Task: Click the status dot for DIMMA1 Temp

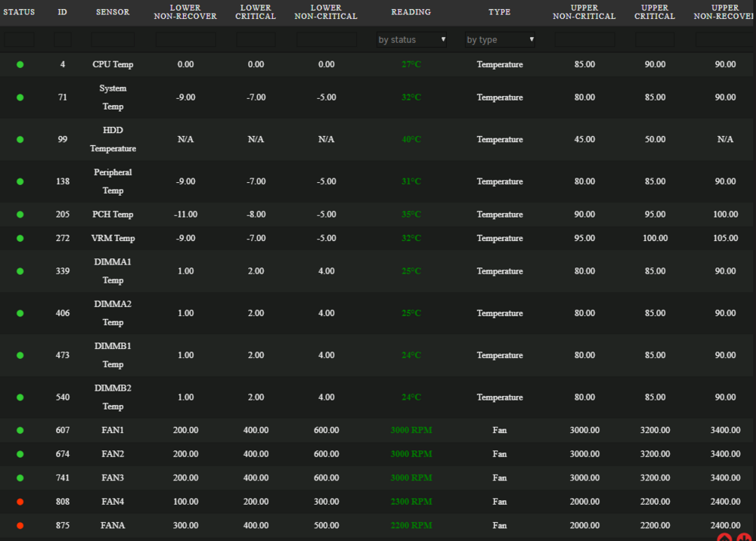Action: click(x=20, y=271)
